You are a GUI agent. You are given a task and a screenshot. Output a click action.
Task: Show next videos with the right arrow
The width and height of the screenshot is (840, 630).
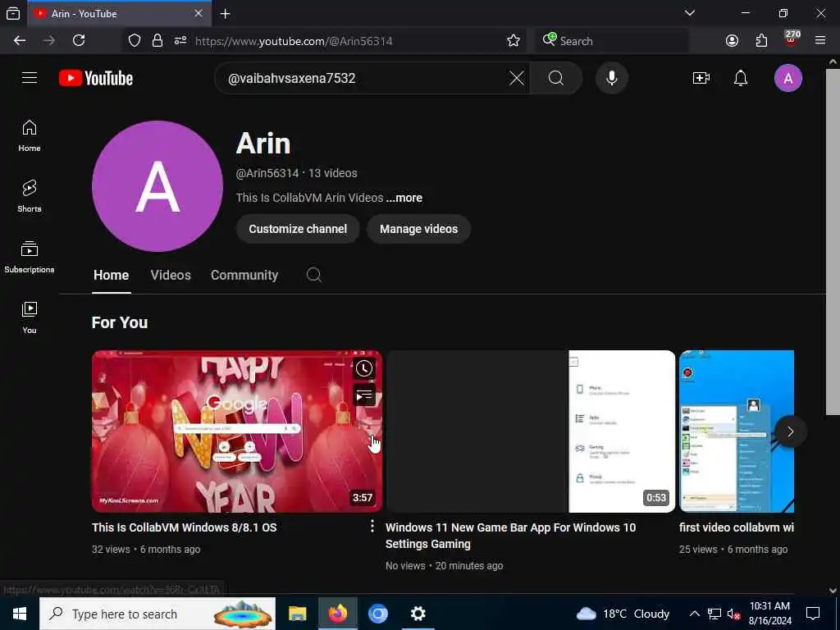point(790,431)
